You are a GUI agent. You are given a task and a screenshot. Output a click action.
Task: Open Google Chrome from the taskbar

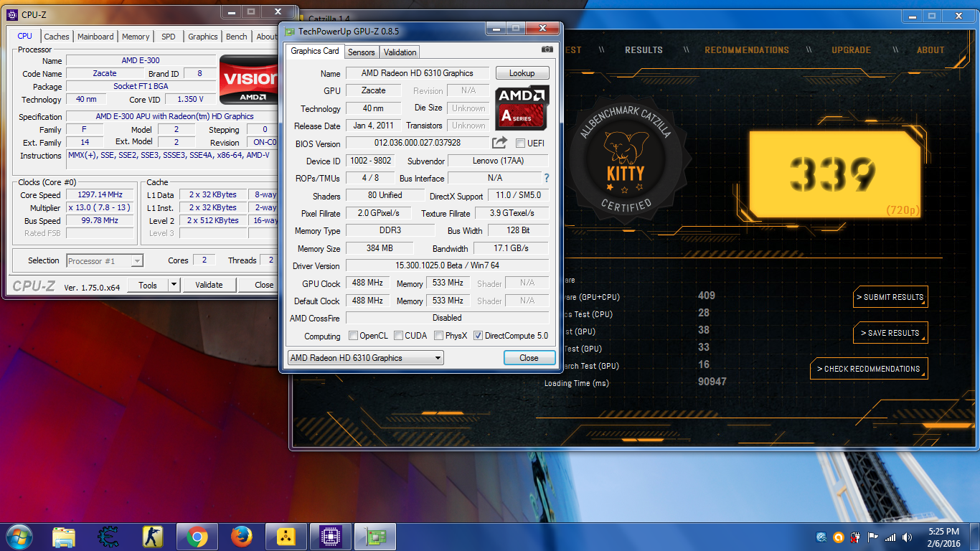197,537
